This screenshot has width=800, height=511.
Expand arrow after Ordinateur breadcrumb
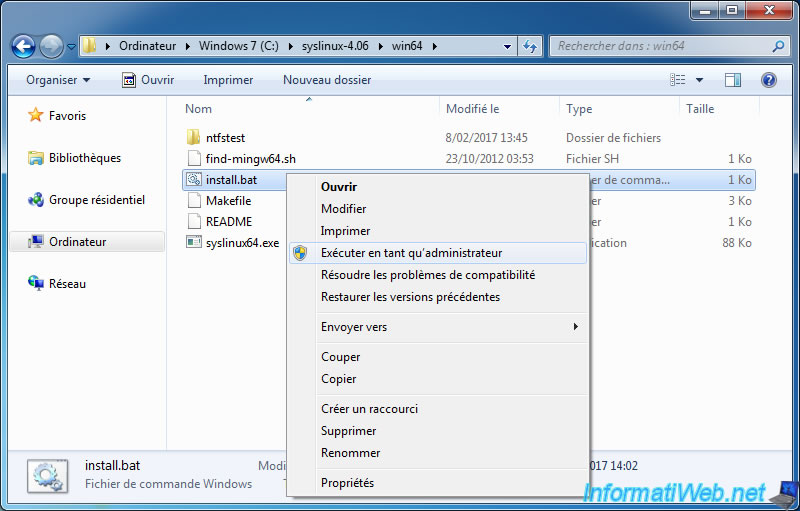188,46
